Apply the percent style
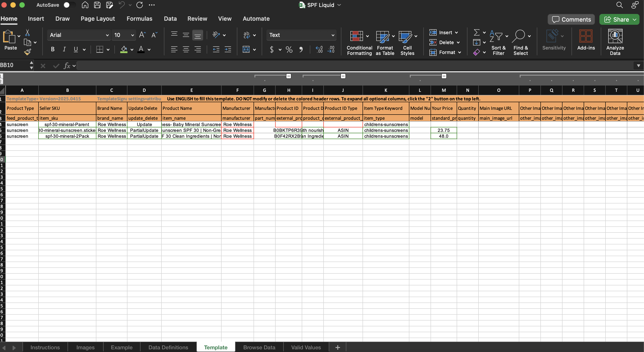The image size is (644, 352). click(x=289, y=50)
